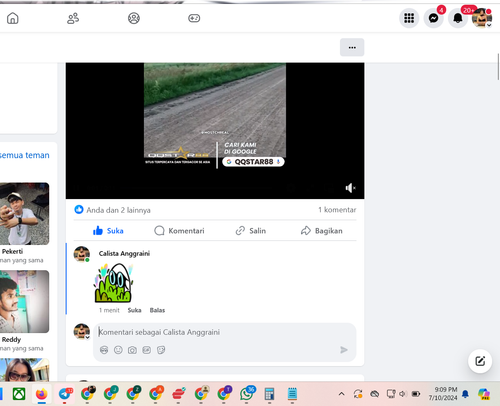500x406 pixels.
Task: Open Calista Anggraini commenter name
Action: click(x=124, y=253)
